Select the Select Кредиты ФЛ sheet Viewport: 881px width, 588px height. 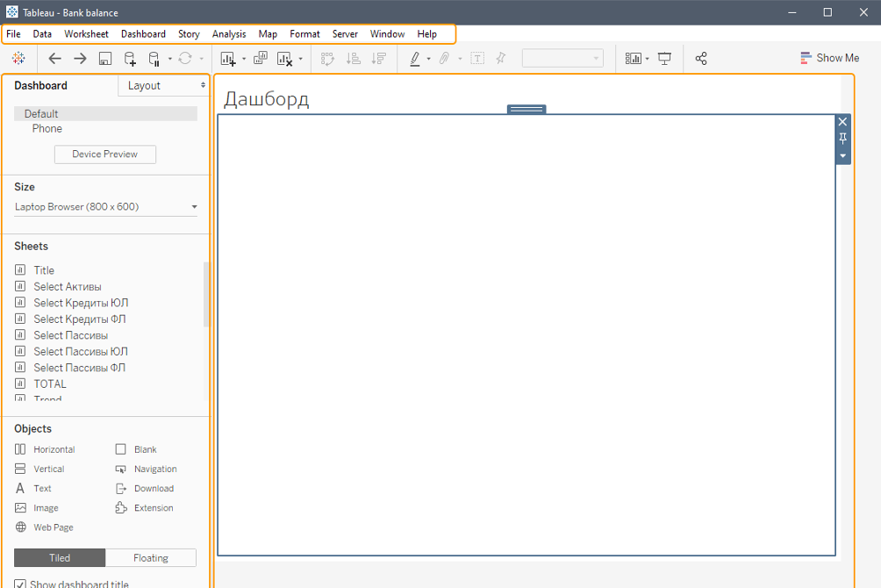(79, 319)
